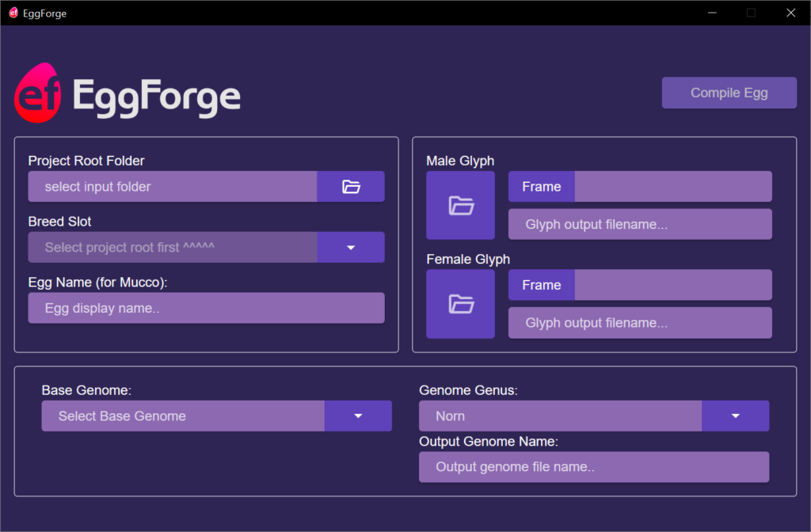811x532 pixels.
Task: Focus the Egg display name field
Action: click(207, 308)
